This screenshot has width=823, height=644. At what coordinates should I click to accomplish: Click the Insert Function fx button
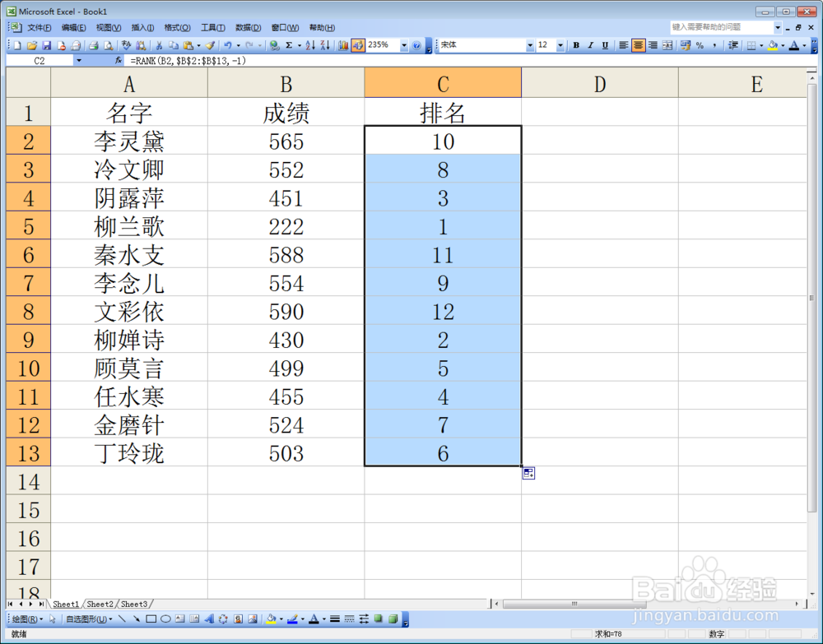click(x=119, y=61)
